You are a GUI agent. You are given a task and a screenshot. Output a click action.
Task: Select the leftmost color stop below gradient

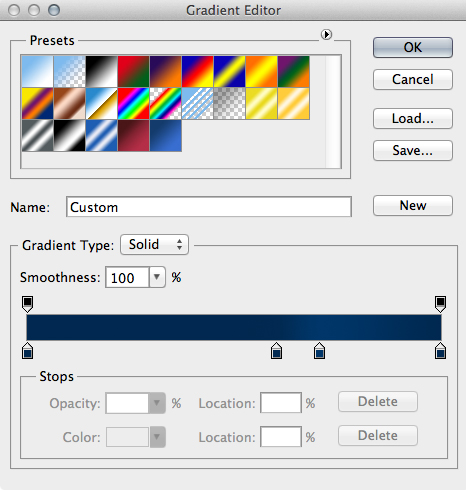coord(27,350)
